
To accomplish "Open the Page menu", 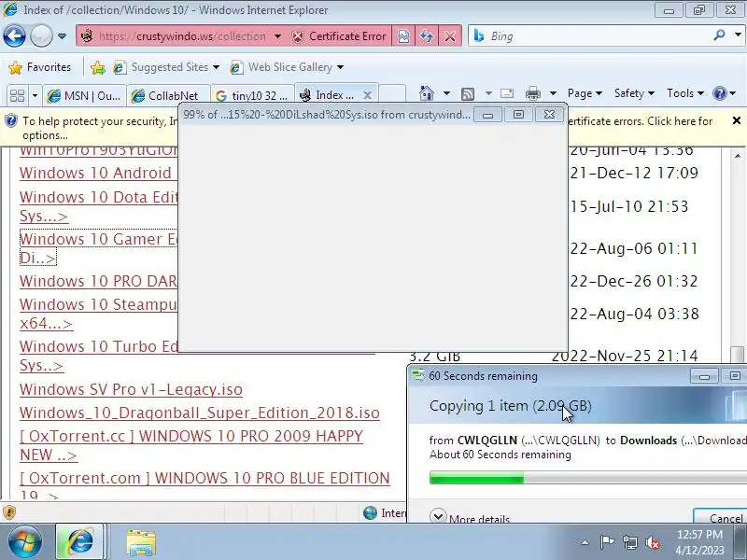I will pos(585,93).
